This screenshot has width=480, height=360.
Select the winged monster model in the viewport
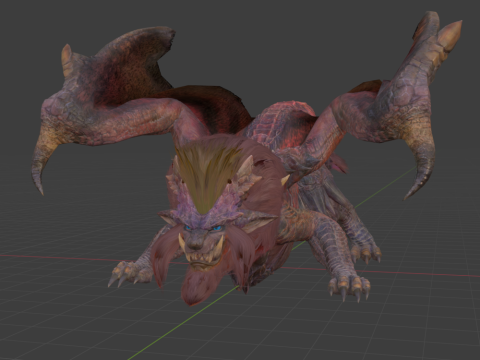[x=247, y=160]
